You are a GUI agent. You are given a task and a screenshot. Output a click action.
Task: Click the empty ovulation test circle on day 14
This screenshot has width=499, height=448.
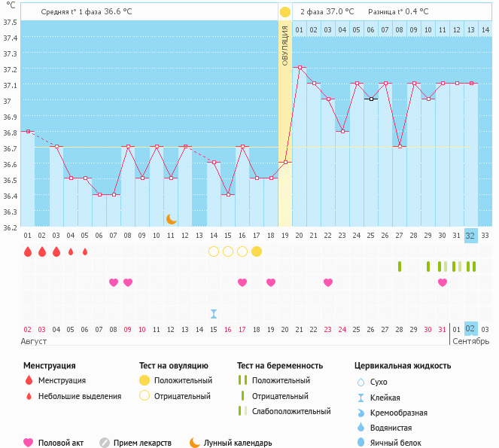[214, 251]
